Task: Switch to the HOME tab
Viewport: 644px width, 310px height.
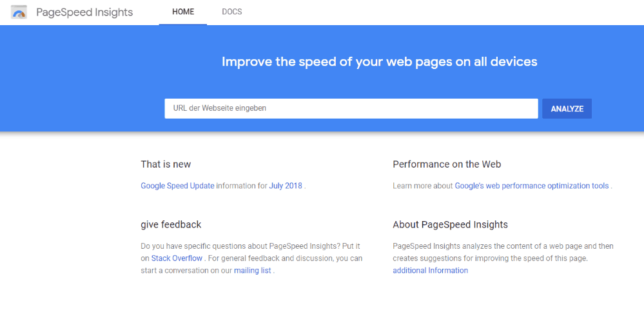Action: click(x=183, y=12)
